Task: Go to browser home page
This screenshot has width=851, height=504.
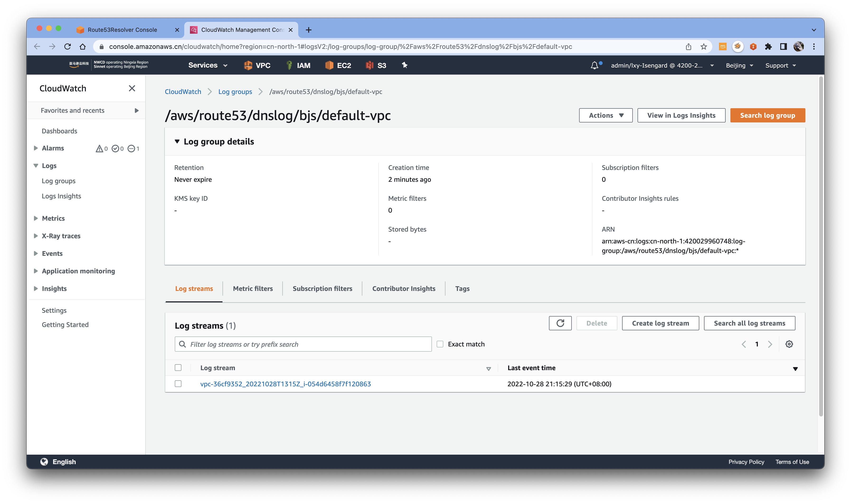Action: tap(83, 47)
